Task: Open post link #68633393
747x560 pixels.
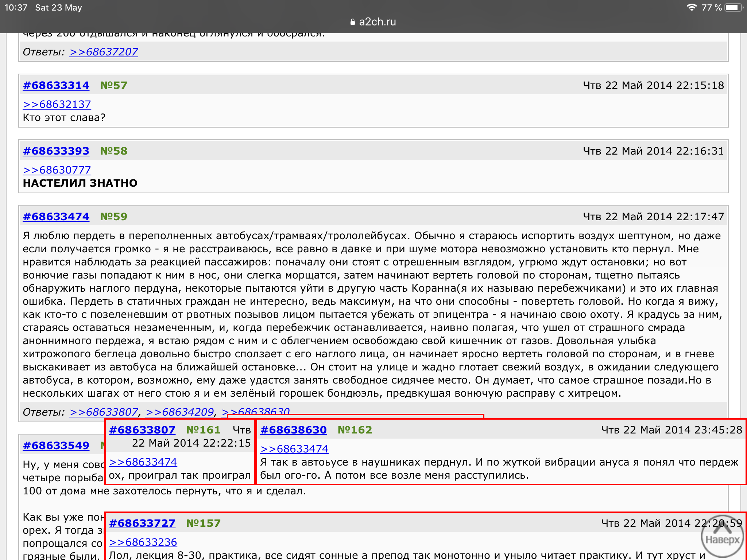Action: [56, 151]
